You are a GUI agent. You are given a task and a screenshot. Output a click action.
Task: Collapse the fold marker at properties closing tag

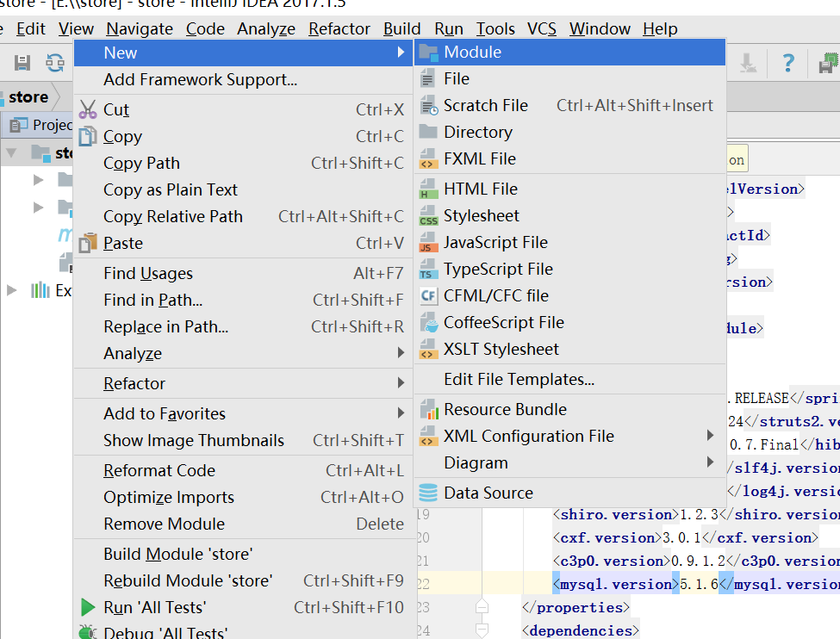(x=482, y=606)
